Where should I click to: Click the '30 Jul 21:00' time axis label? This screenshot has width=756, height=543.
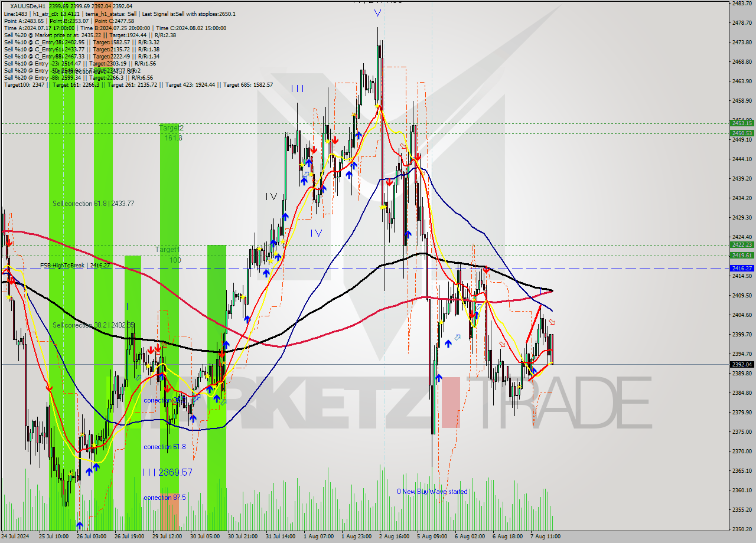243,537
